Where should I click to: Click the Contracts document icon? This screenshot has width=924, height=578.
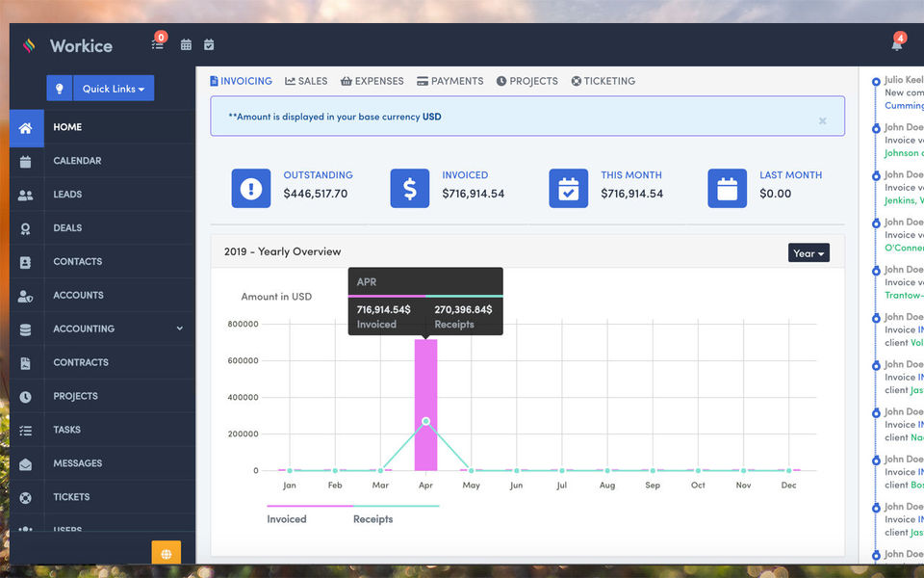point(25,363)
